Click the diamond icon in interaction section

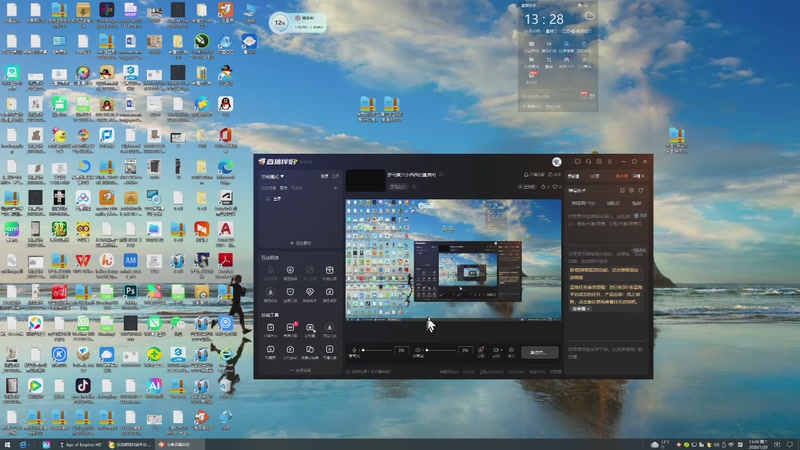pos(310,292)
